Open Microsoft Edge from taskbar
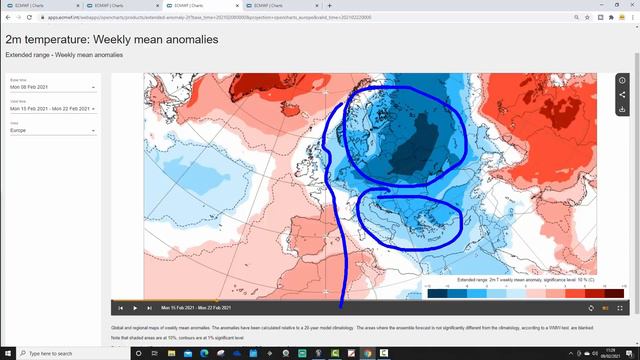Viewport: 640px width, 360px height. point(204,353)
